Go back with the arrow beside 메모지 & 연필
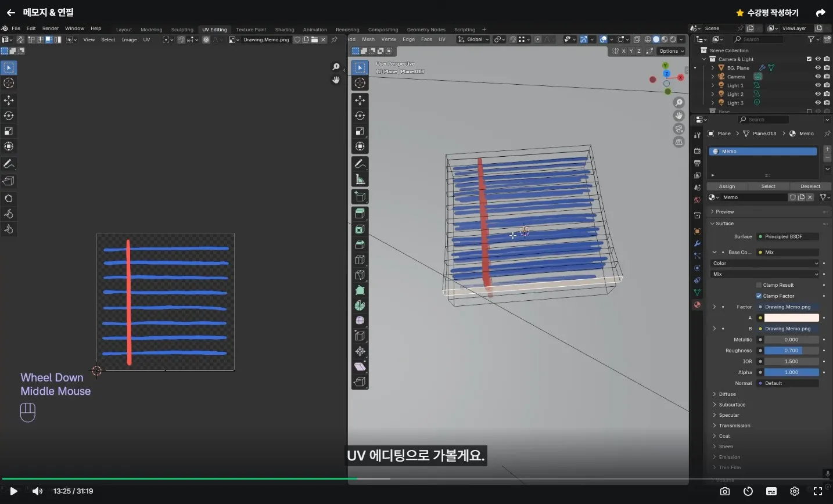The image size is (833, 504). [x=11, y=13]
